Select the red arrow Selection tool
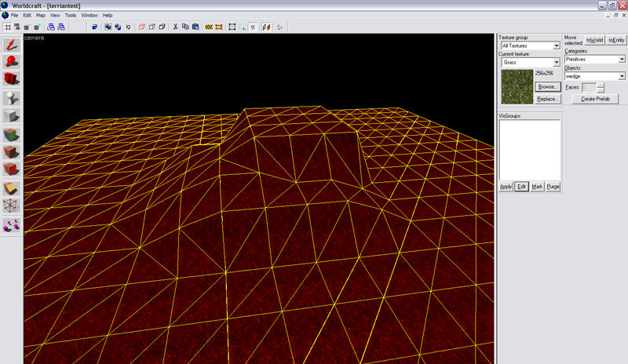 click(11, 45)
